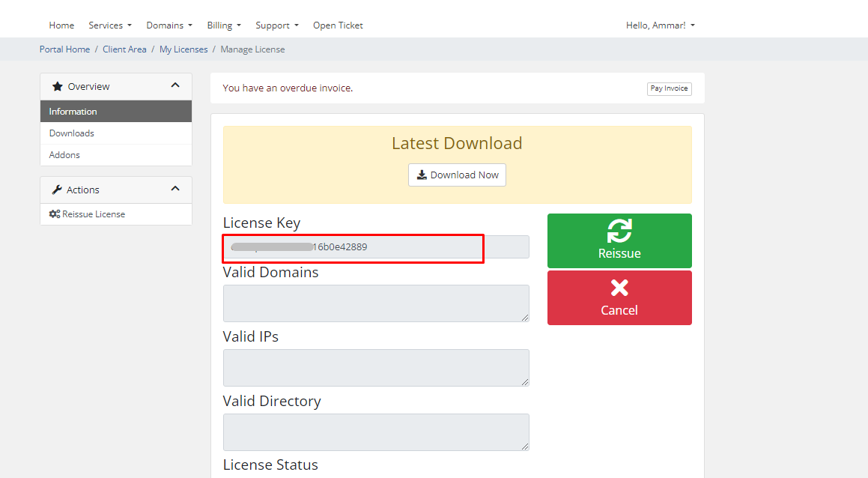The image size is (868, 478).
Task: Expand the Billing dropdown menu
Action: point(224,25)
